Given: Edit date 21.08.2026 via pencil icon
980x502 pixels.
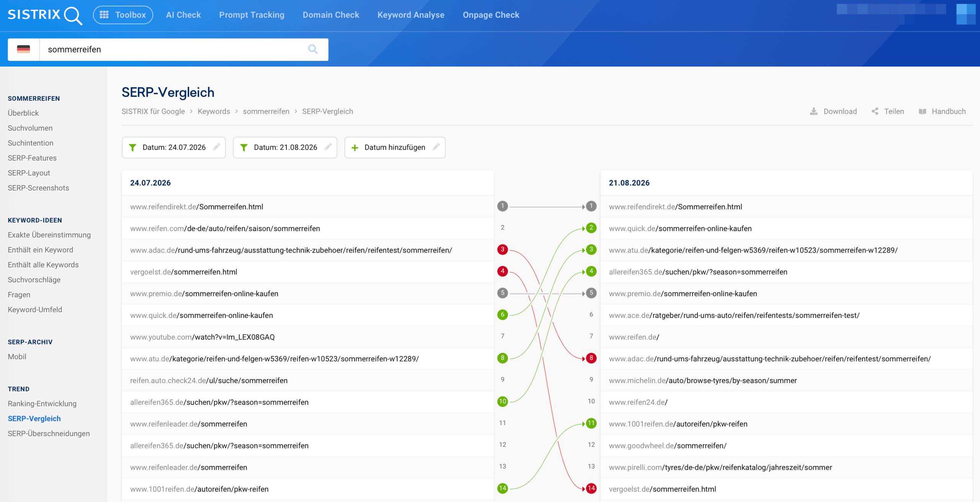Looking at the screenshot, I should [328, 147].
